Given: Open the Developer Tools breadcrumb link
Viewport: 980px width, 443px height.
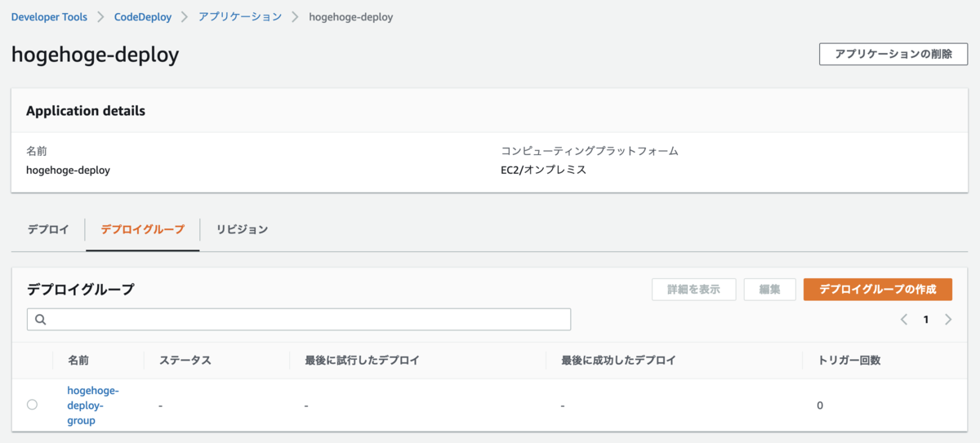Looking at the screenshot, I should pos(49,16).
